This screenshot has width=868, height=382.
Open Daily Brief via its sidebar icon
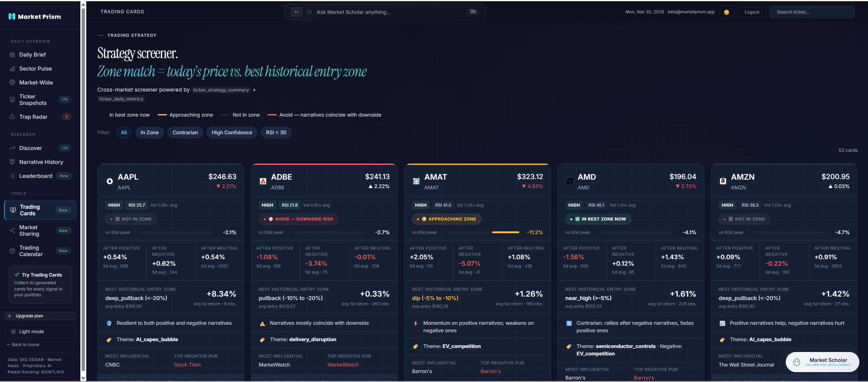point(12,54)
